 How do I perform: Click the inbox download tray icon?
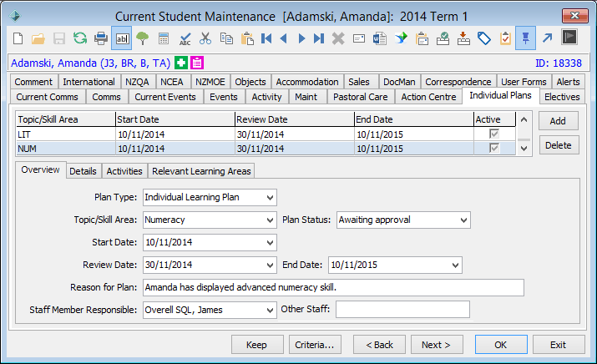click(x=463, y=38)
